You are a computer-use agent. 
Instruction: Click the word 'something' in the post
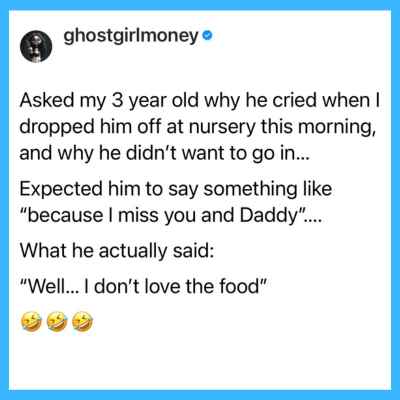pos(250,190)
